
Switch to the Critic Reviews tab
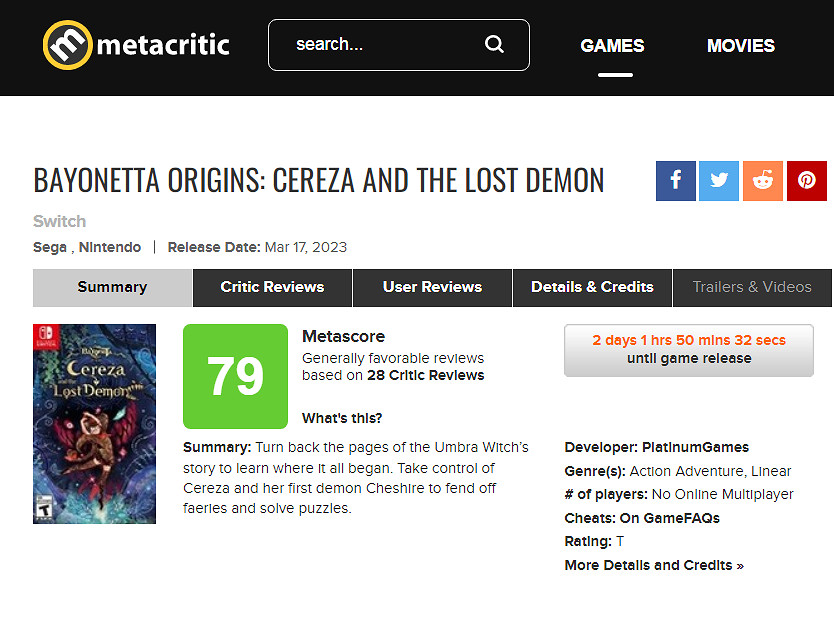[x=272, y=287]
